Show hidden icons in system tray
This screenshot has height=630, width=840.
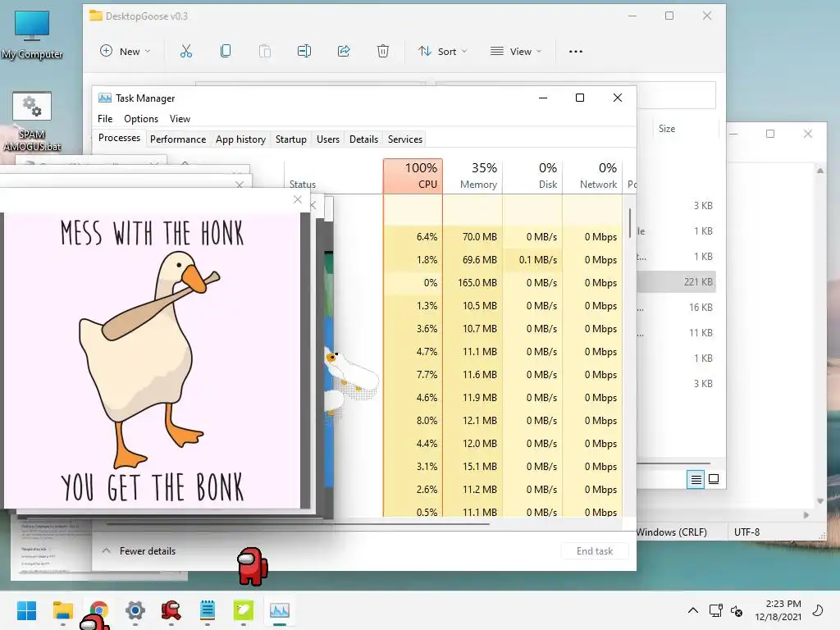click(x=692, y=610)
